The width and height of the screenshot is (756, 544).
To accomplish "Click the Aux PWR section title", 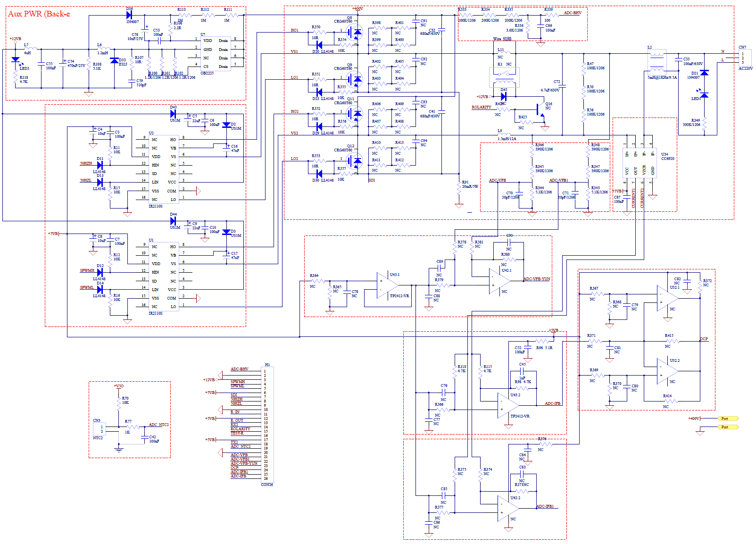I will [x=39, y=14].
